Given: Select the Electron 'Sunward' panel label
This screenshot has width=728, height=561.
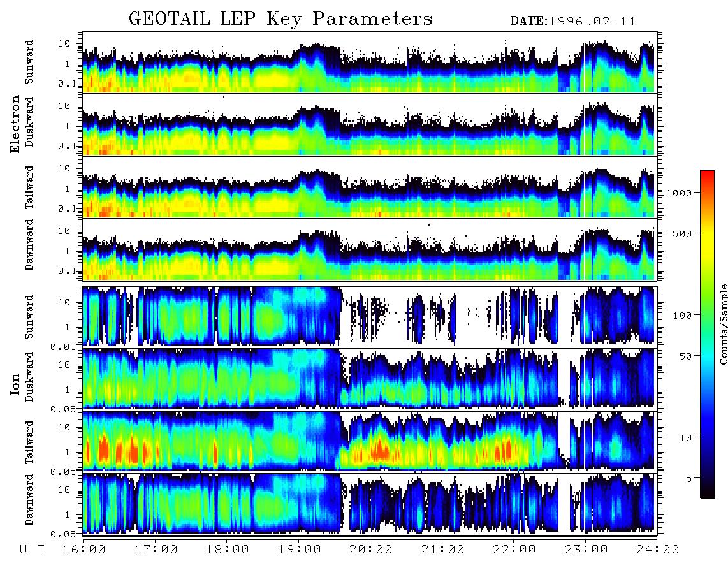Looking at the screenshot, I should pyautogui.click(x=30, y=62).
